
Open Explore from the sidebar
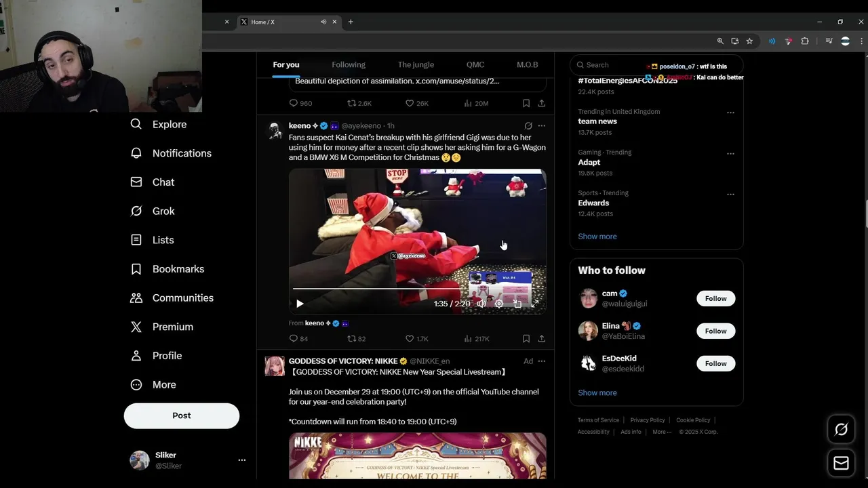tap(159, 124)
